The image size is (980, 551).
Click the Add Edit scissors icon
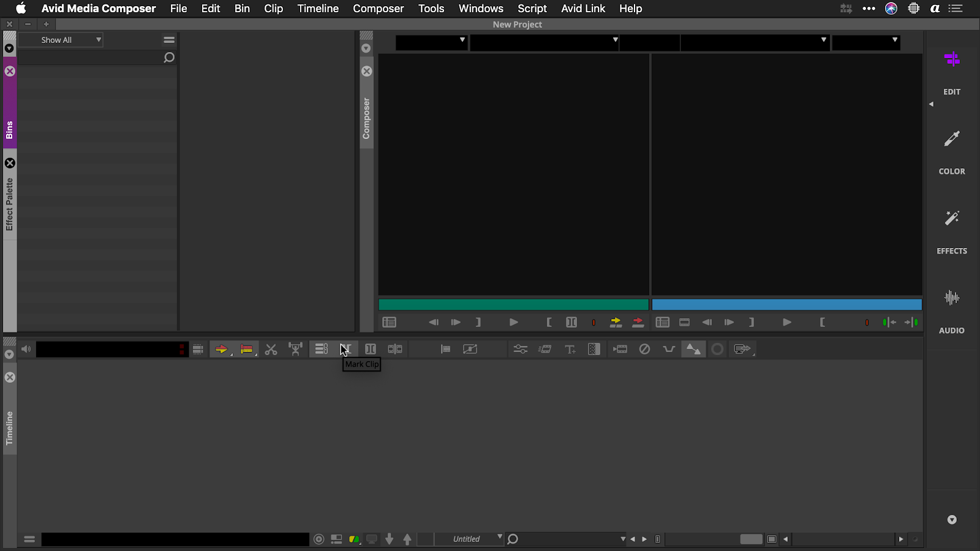pos(271,349)
